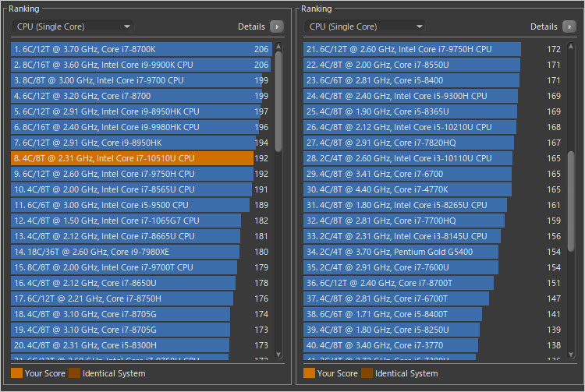
Task: Click the left panel vertical scrollbar thumb
Action: pyautogui.click(x=278, y=101)
